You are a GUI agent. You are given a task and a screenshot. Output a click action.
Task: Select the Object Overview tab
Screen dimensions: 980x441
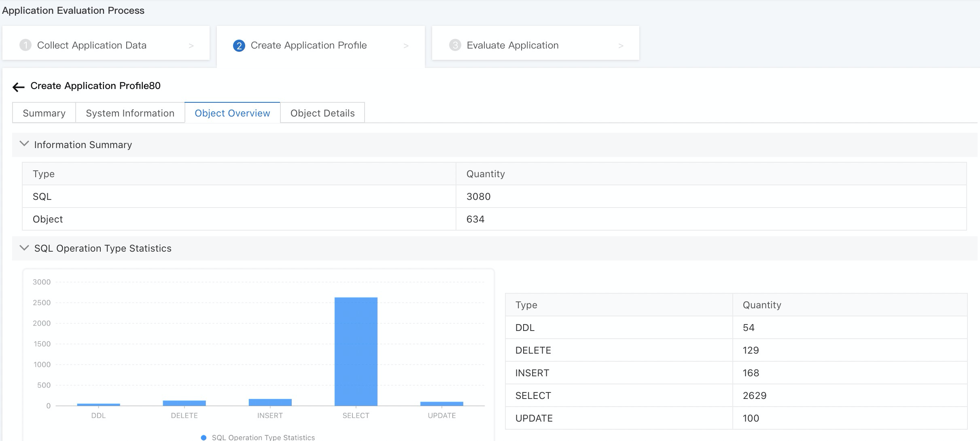(232, 113)
